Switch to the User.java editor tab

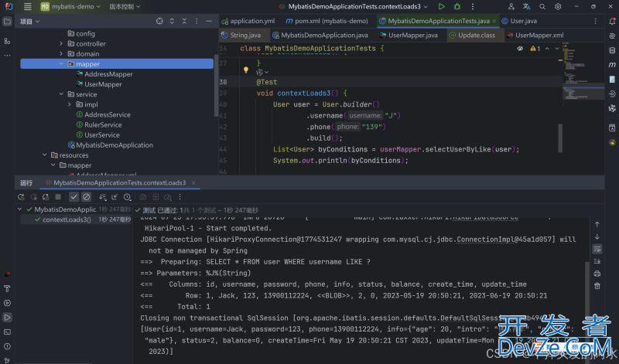tap(523, 21)
